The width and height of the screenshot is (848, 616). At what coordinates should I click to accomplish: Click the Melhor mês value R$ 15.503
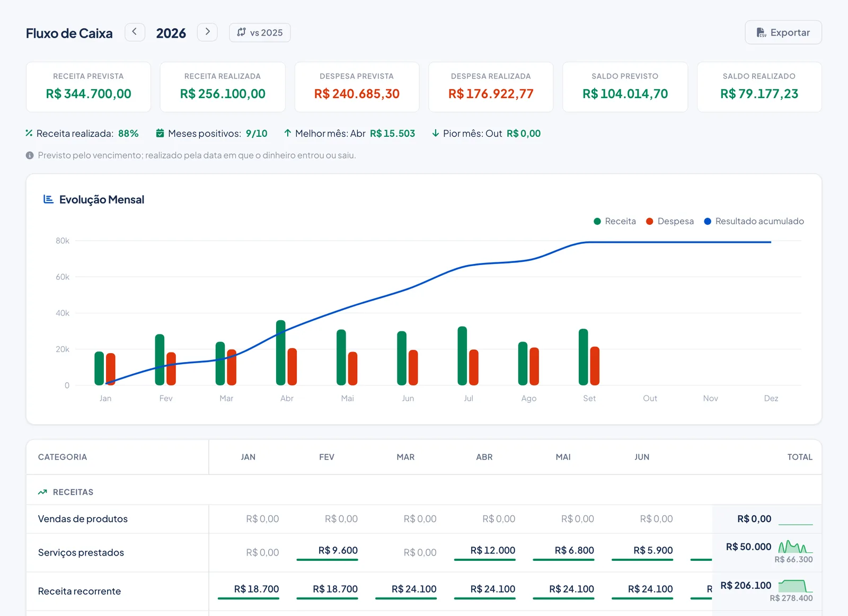click(x=392, y=134)
